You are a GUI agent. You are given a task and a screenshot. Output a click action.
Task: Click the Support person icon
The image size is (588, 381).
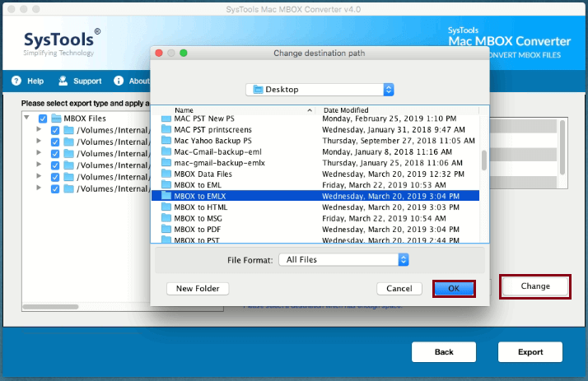[63, 81]
